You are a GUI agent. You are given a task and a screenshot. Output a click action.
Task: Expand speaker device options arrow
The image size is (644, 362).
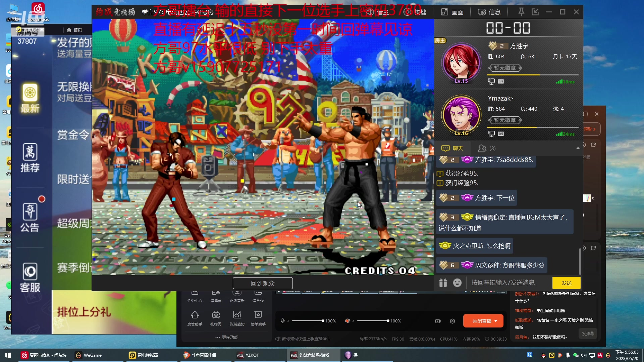click(353, 321)
